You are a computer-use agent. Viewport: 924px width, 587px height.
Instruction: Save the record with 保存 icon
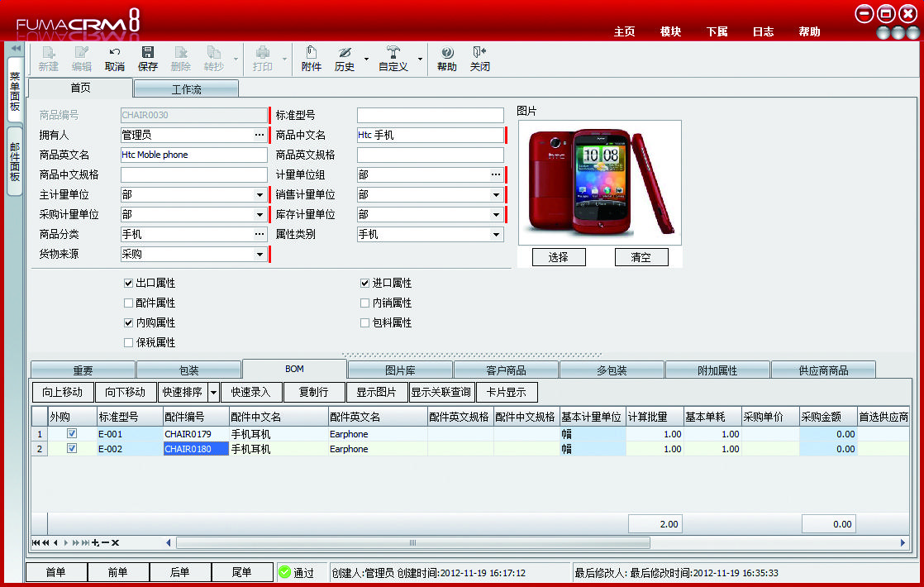pos(148,53)
